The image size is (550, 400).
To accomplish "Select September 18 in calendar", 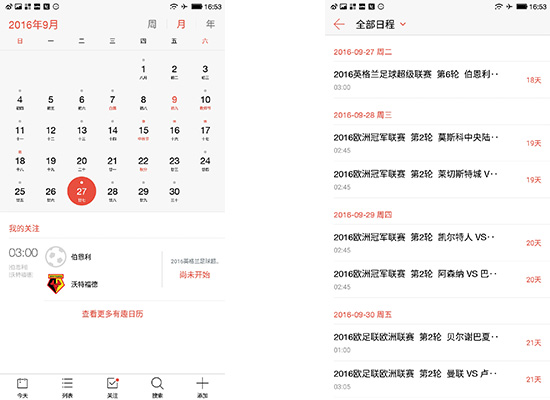I will pyautogui.click(x=20, y=161).
